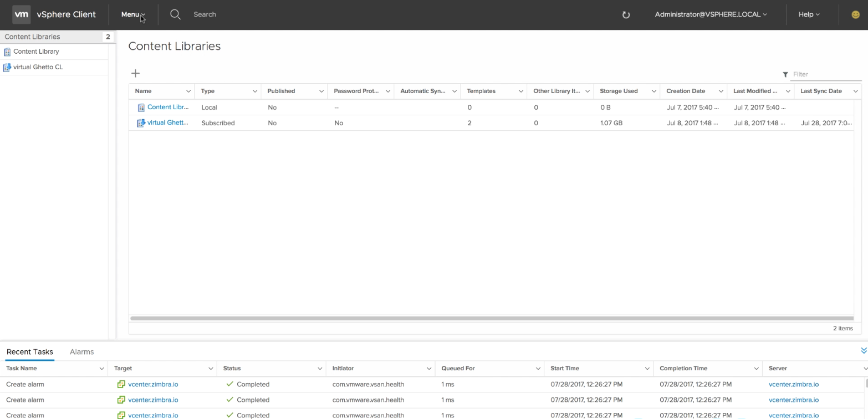This screenshot has height=419, width=868.
Task: Click the Local type cell
Action: coord(209,108)
